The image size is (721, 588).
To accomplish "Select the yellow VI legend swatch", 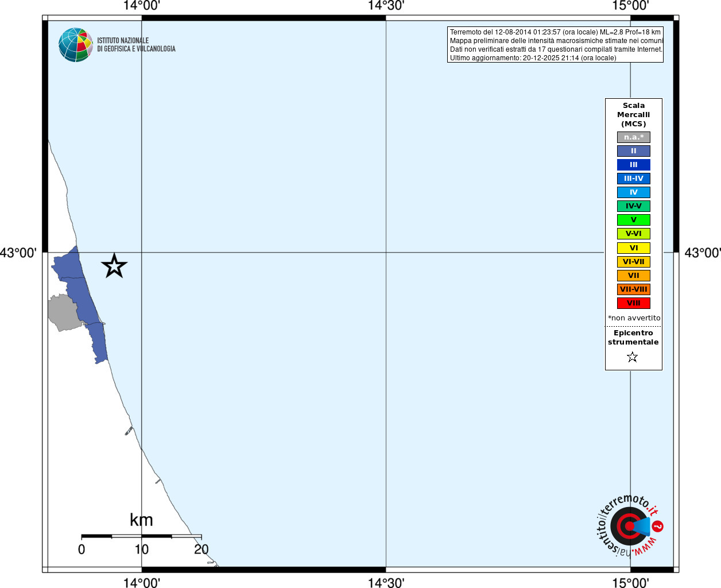I will (634, 248).
